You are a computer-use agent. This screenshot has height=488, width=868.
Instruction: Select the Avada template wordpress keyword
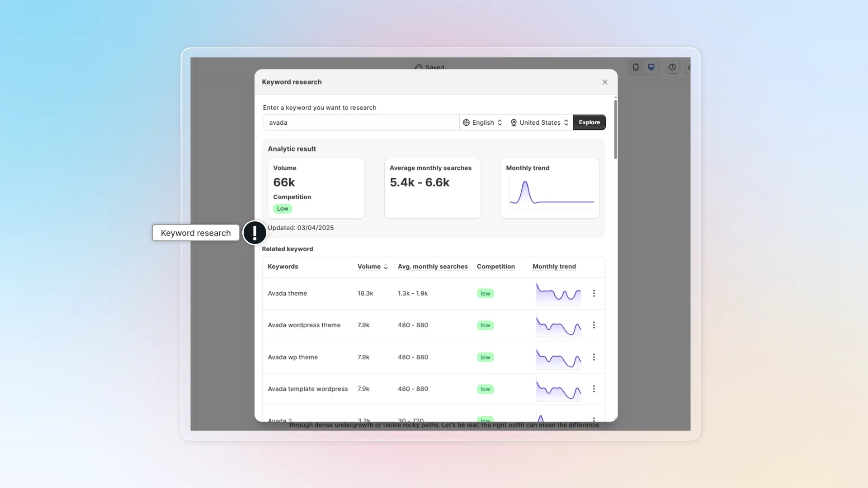click(307, 389)
